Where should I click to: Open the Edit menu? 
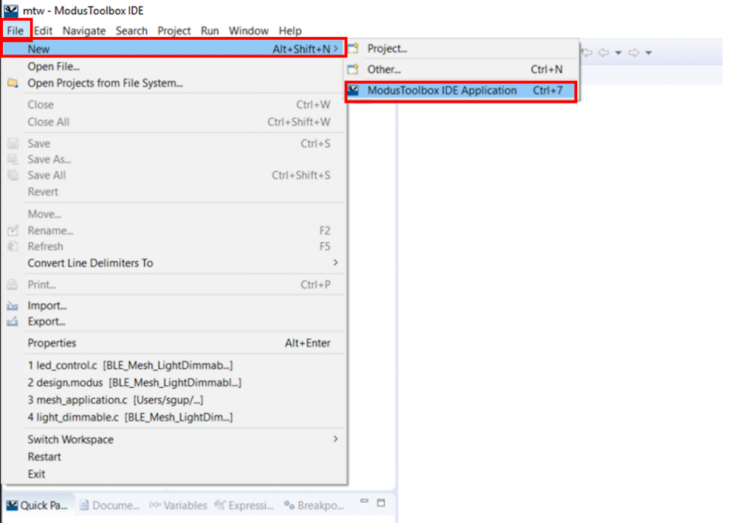click(x=43, y=31)
